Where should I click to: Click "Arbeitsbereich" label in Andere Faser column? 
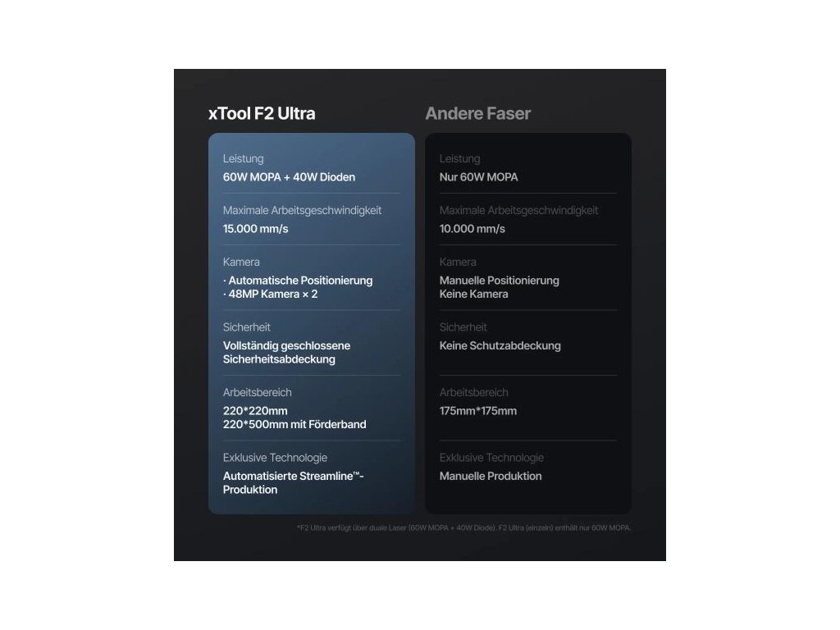click(x=473, y=392)
